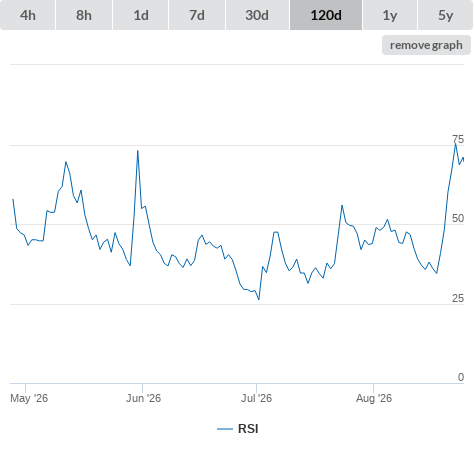Click the RSI low point near Jul '26
Image resolution: width=474 pixels, height=455 pixels.
pos(259,299)
